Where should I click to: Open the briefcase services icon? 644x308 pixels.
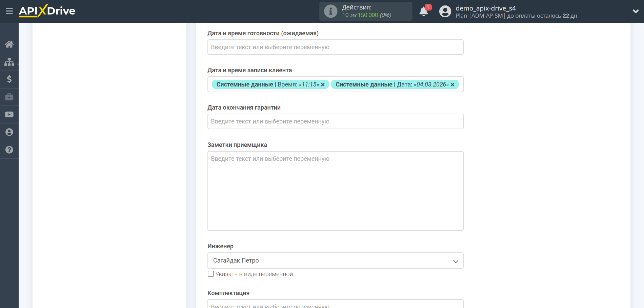pos(9,97)
